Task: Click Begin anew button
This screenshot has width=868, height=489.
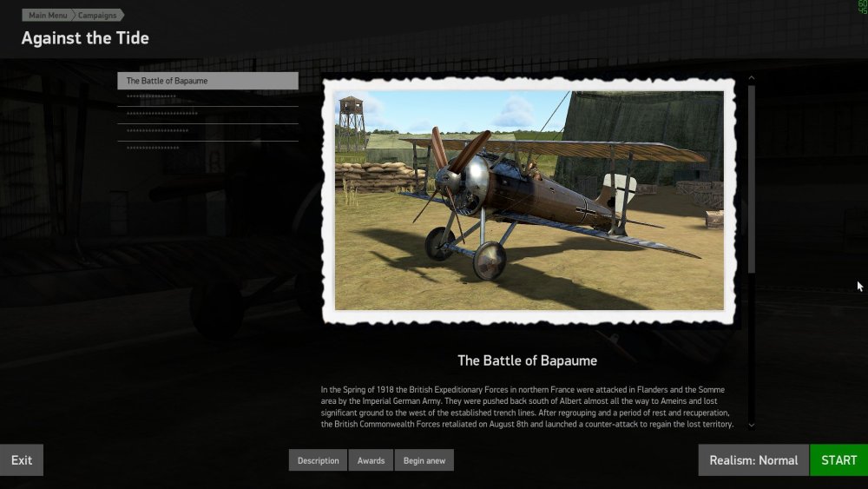Action: (x=424, y=460)
